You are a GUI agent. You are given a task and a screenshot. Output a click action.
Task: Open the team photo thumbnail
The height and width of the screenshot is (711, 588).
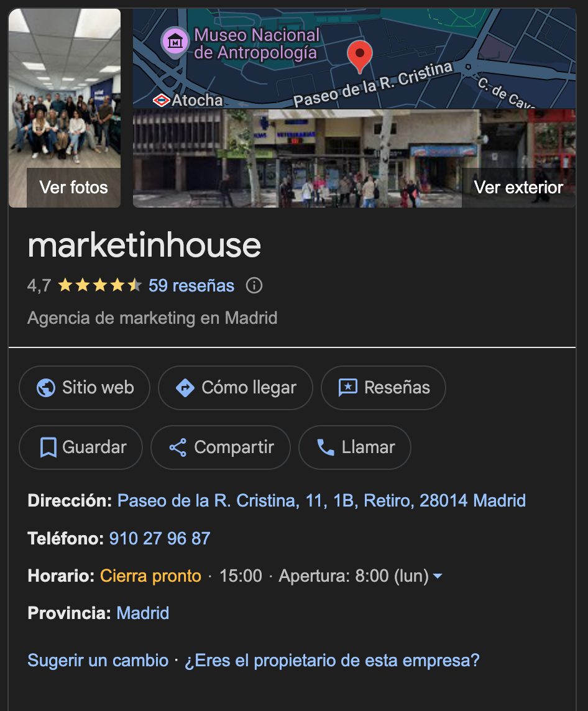65,108
